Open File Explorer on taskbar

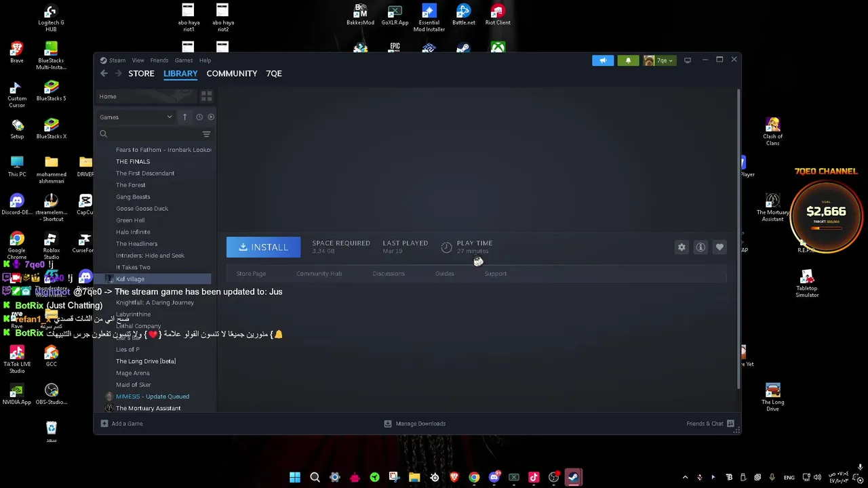[x=414, y=477]
